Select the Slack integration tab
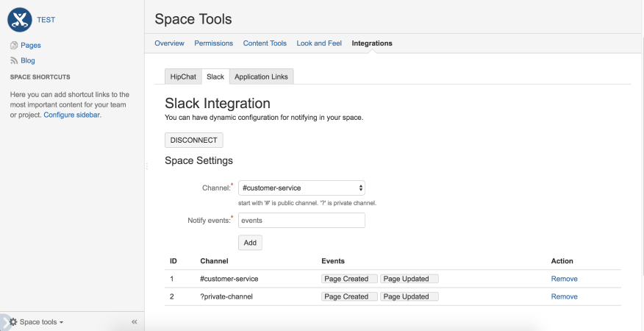Image resolution: width=644 pixels, height=331 pixels. click(215, 76)
